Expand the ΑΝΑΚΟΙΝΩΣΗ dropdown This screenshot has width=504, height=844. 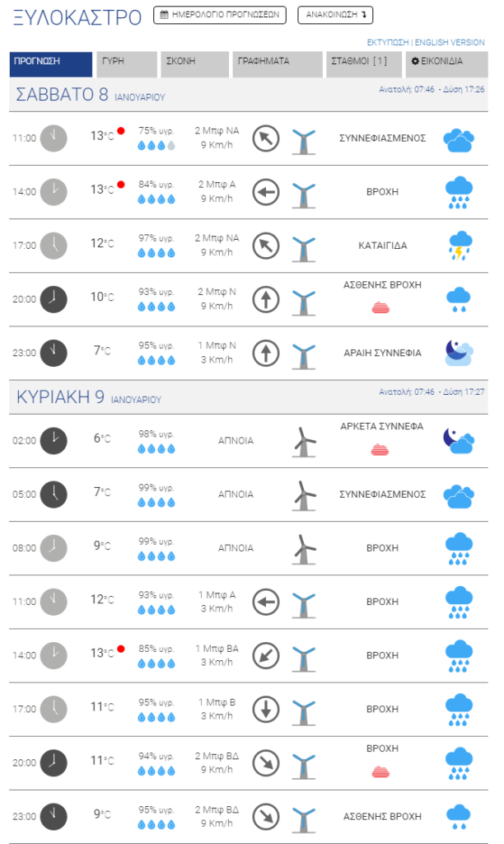[x=335, y=15]
